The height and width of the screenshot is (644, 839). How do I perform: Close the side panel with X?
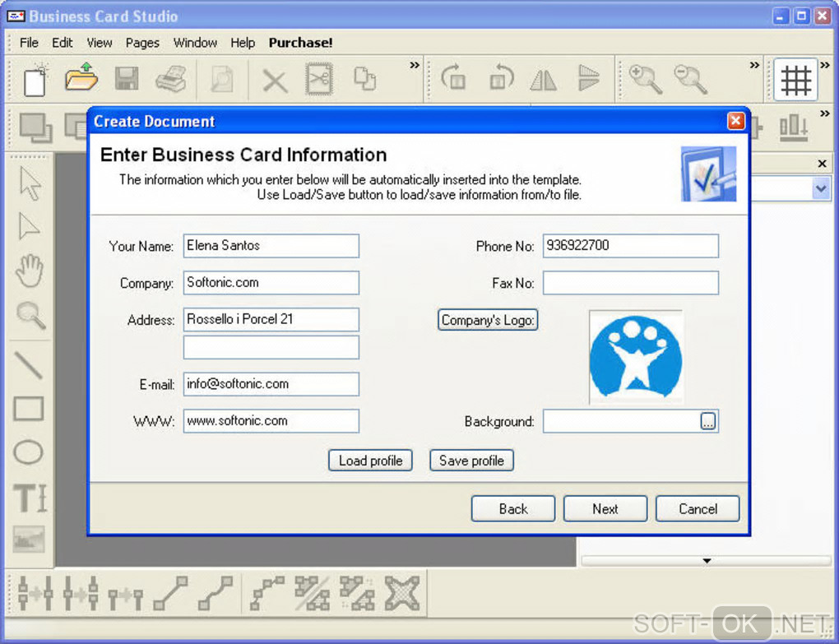pyautogui.click(x=823, y=164)
